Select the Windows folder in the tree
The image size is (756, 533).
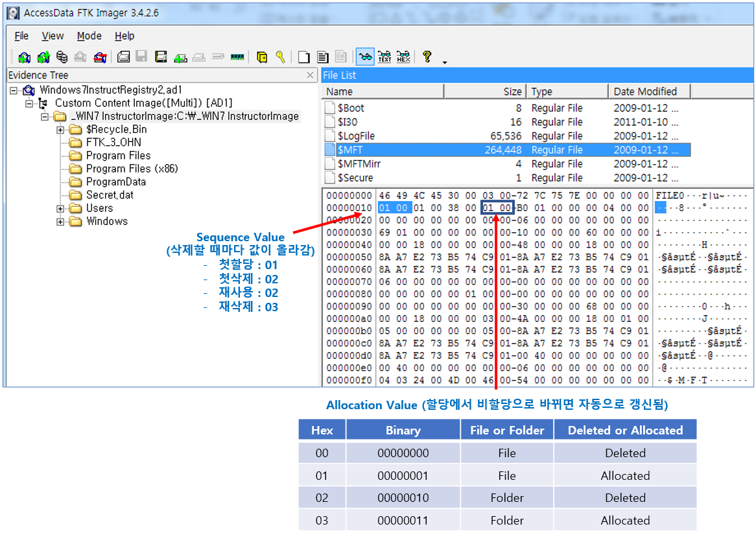[106, 221]
